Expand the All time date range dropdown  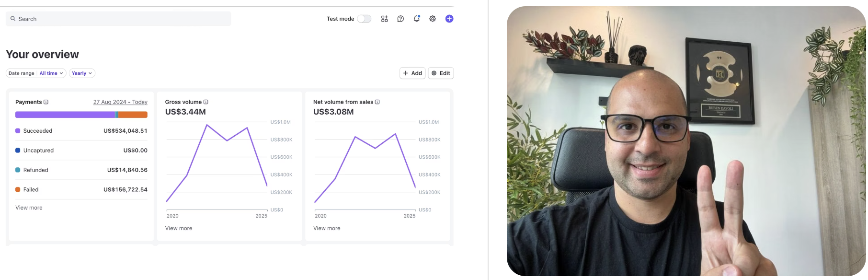point(51,73)
